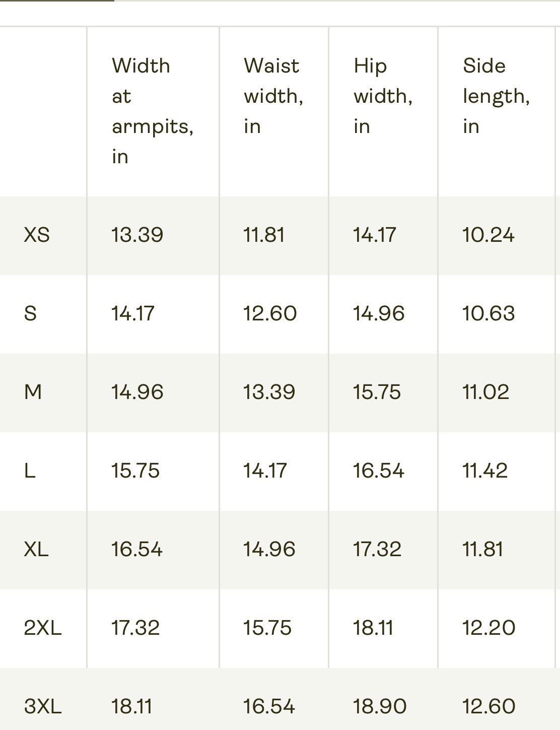The width and height of the screenshot is (560, 730).
Task: Select the XL armpit width value 16.54
Action: click(x=137, y=549)
